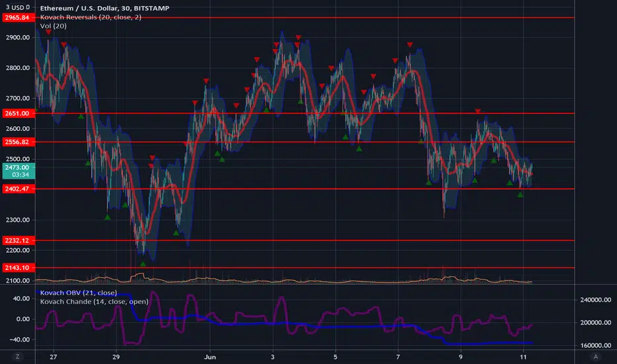Click the 9 date label on time axis
The width and height of the screenshot is (617, 364).
(x=460, y=357)
